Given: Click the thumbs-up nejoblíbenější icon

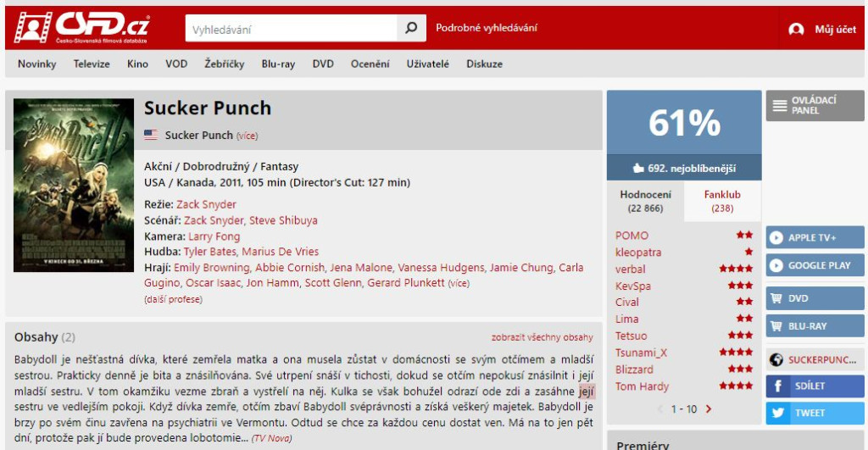Looking at the screenshot, I should click(638, 169).
